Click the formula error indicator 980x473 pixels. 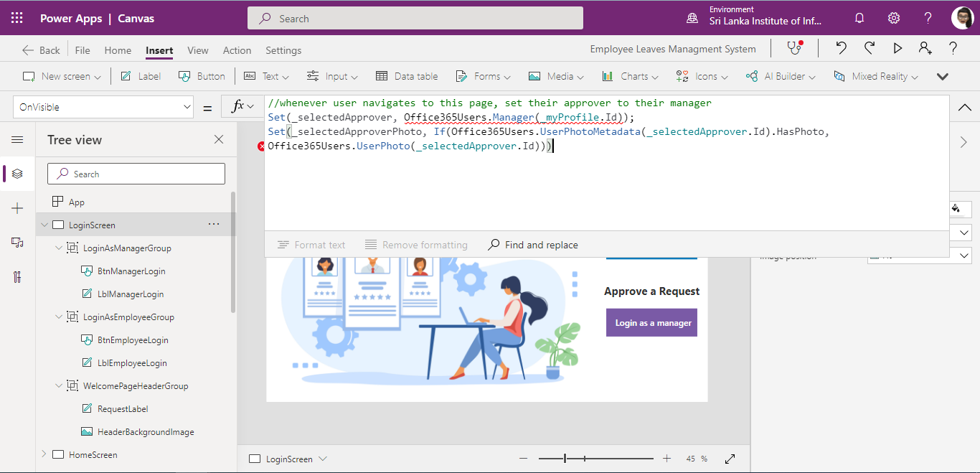[261, 146]
